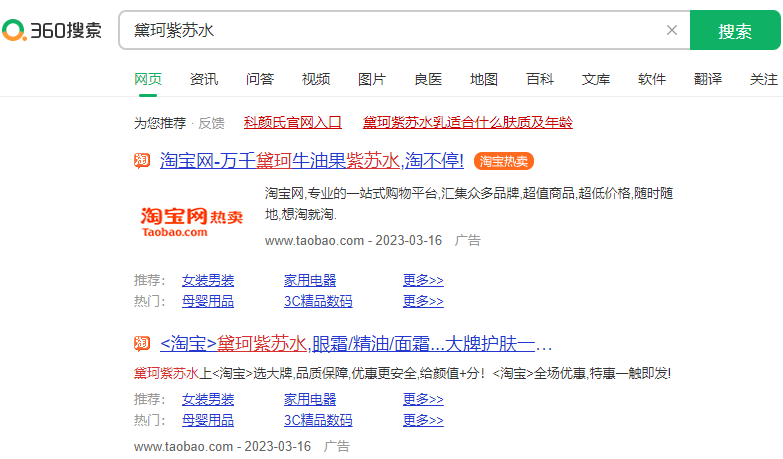Click the 反馈 feedback link
The width and height of the screenshot is (783, 459).
211,123
